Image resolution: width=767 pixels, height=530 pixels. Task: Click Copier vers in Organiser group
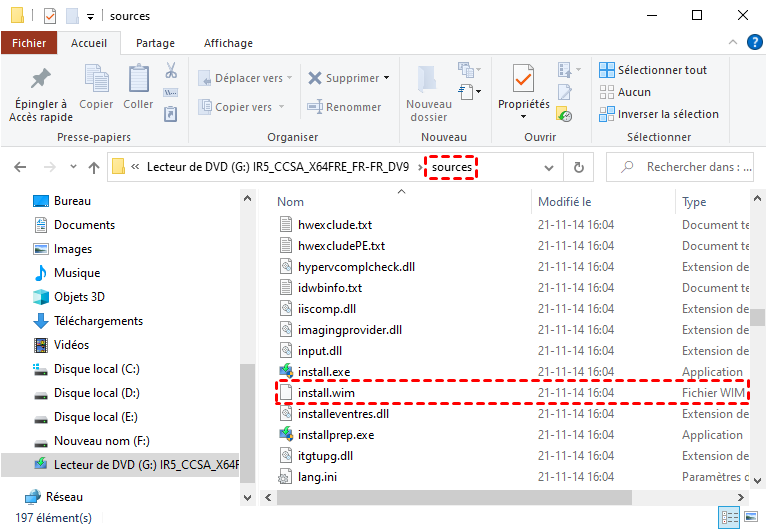(241, 107)
